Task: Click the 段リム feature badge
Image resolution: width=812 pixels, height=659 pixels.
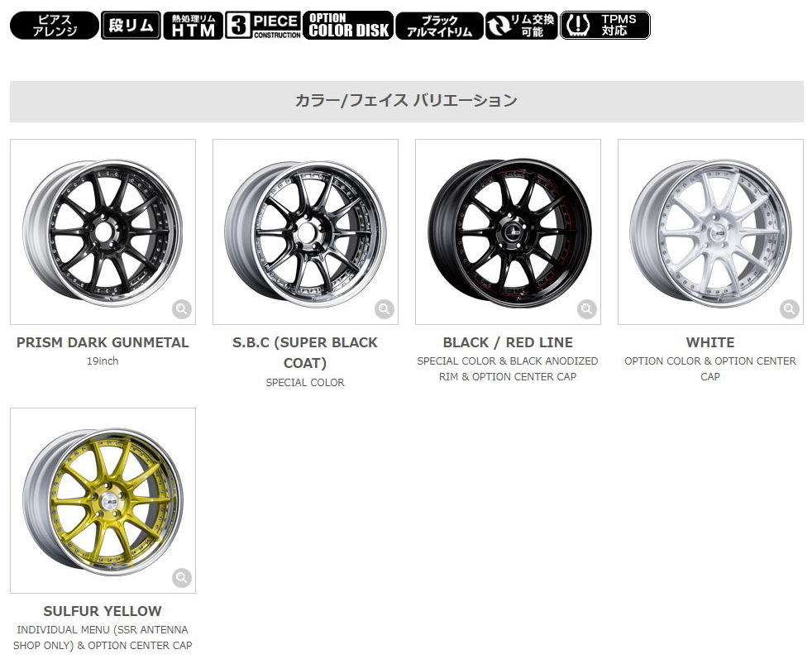Action: tap(131, 26)
